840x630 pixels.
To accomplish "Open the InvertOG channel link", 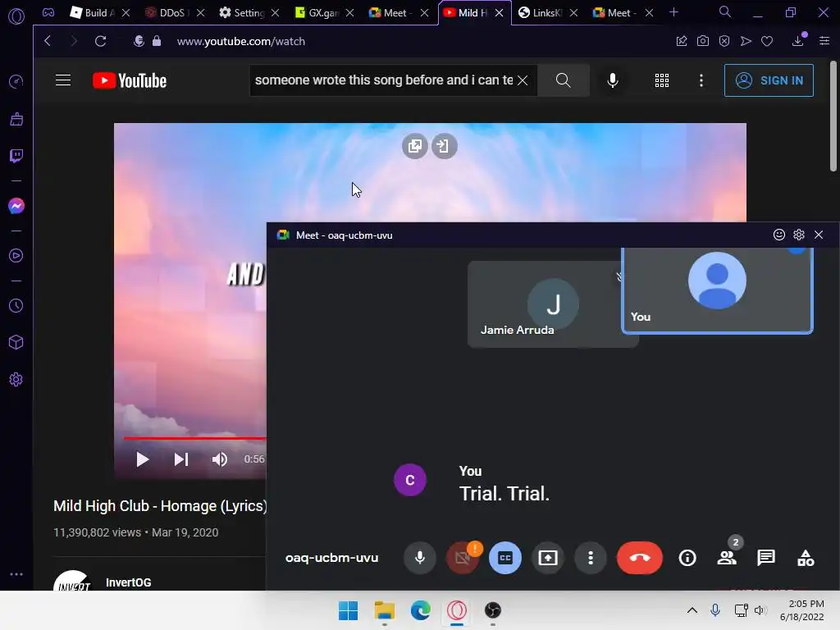I will click(129, 582).
